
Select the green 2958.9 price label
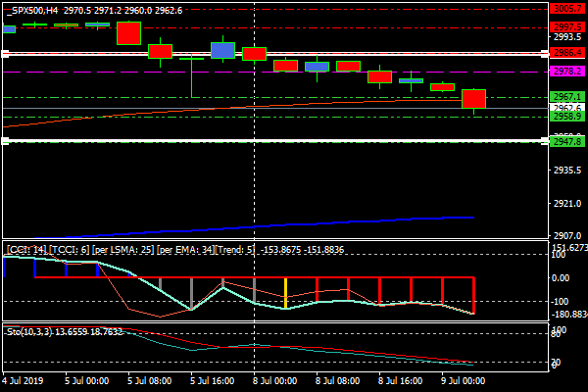pos(567,117)
